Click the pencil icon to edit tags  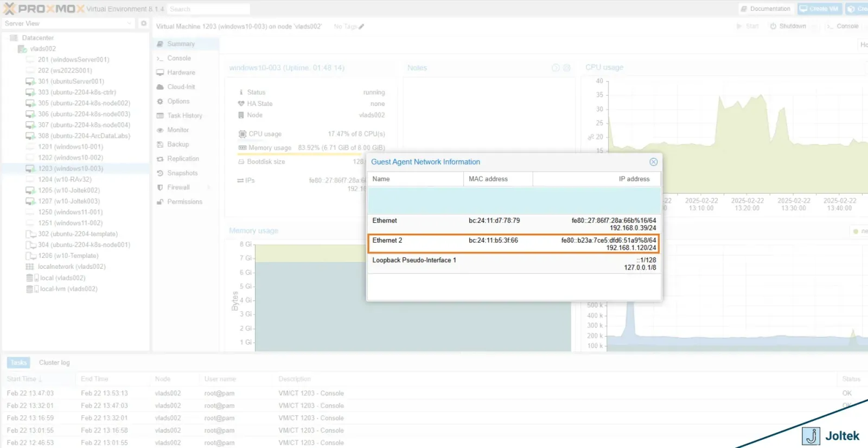tap(361, 26)
